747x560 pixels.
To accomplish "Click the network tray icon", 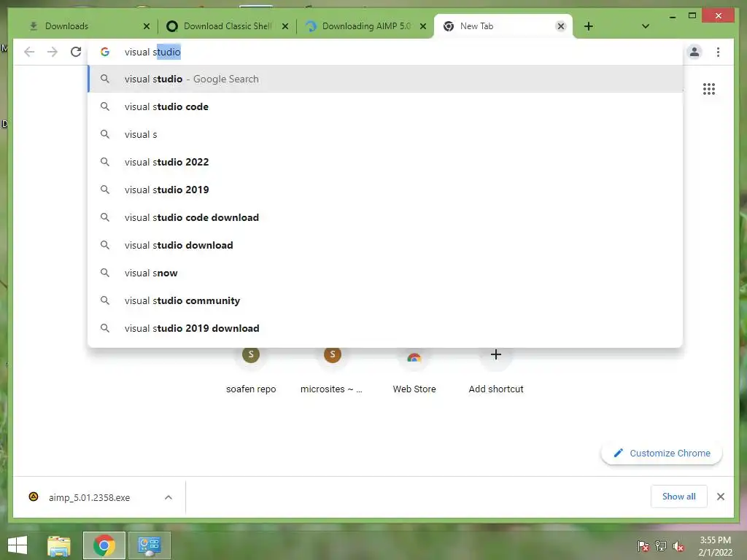I will tap(661, 546).
